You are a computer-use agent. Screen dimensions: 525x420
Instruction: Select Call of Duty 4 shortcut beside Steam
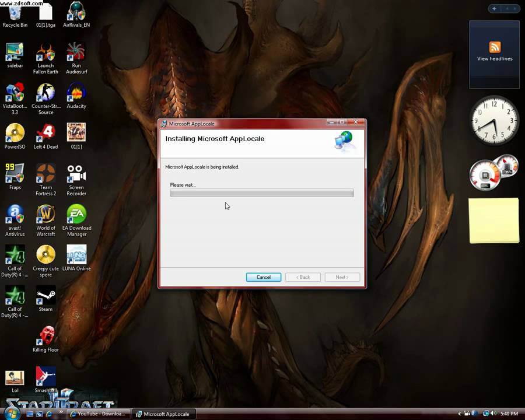click(x=15, y=302)
